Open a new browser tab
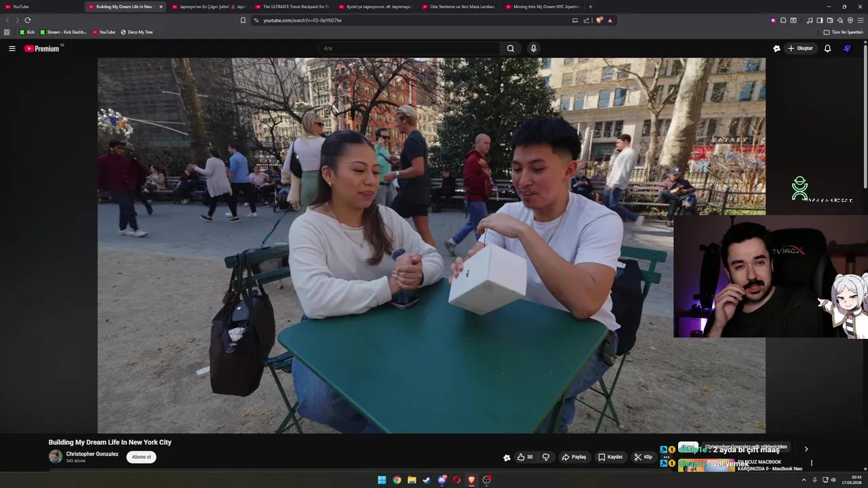The width and height of the screenshot is (868, 488). [x=591, y=7]
